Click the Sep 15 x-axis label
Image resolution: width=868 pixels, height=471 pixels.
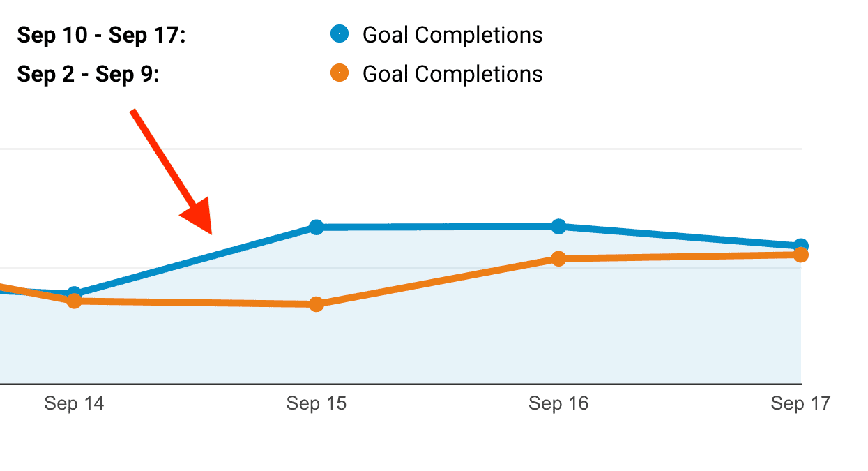click(x=317, y=403)
